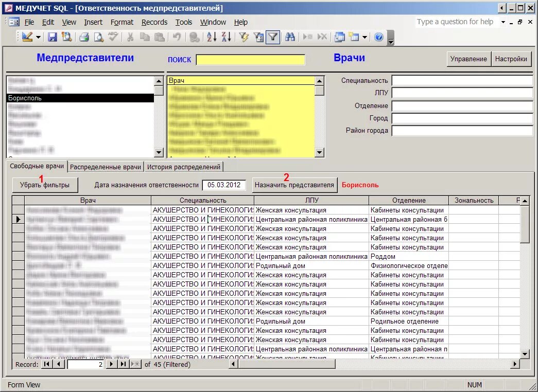Image resolution: width=538 pixels, height=392 pixels.
Task: Open the View type dropdown arrow
Action: click(39, 37)
